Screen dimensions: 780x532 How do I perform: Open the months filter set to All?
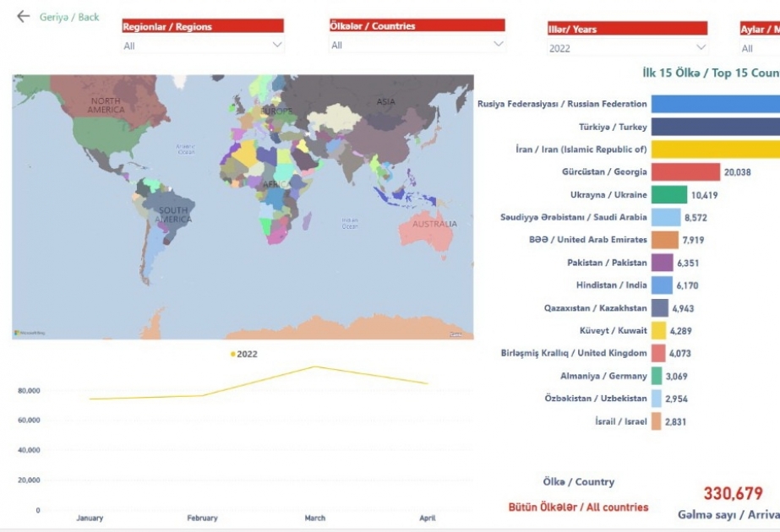(x=760, y=48)
